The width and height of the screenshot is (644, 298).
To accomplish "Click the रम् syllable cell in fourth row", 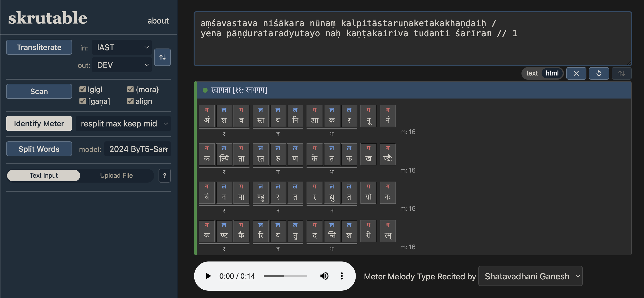I will point(388,231).
